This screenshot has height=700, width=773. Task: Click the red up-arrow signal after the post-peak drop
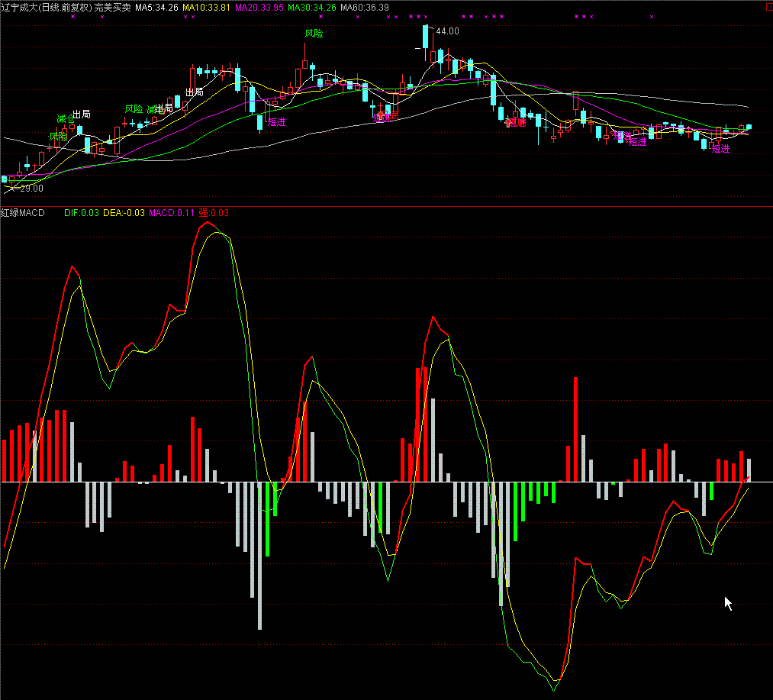509,122
